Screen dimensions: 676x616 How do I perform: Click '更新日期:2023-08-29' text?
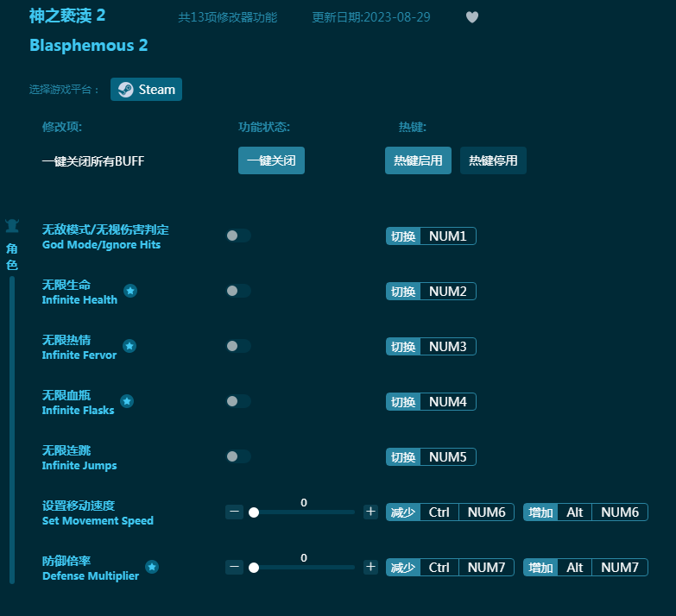click(x=371, y=17)
